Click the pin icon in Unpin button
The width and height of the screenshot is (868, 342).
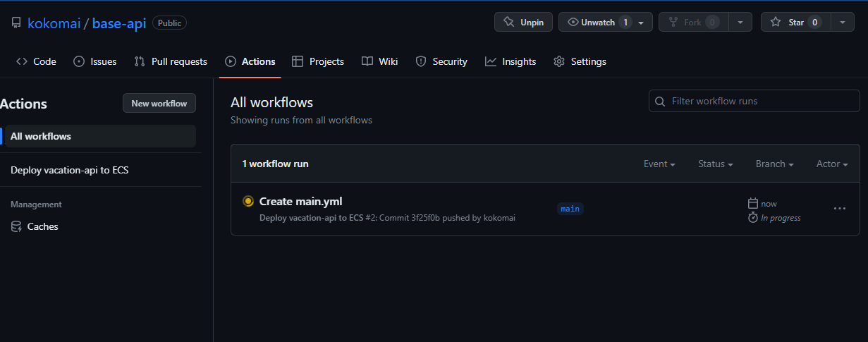click(508, 23)
